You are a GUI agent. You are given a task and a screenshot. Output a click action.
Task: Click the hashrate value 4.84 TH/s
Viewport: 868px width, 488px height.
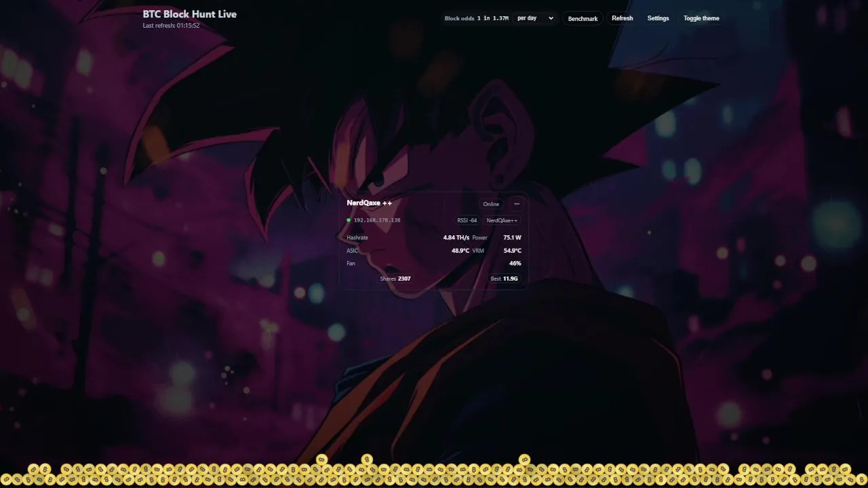(x=456, y=238)
